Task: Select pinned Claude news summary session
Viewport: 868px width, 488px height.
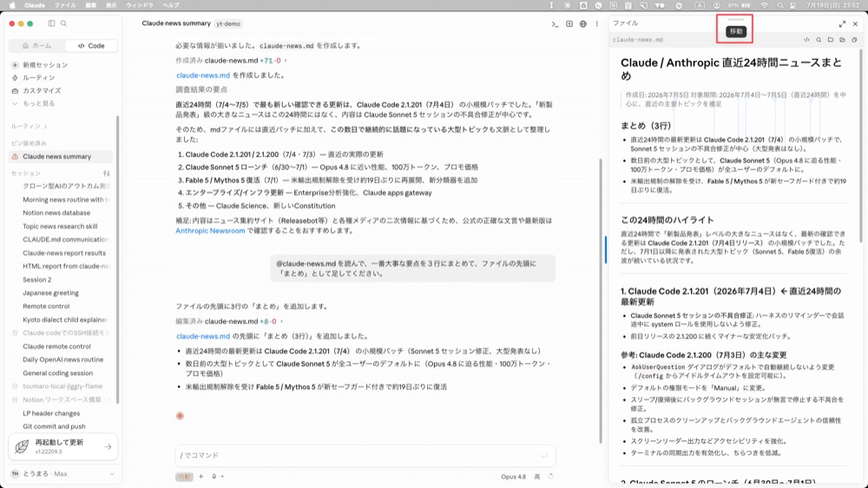Action: pyautogui.click(x=61, y=157)
